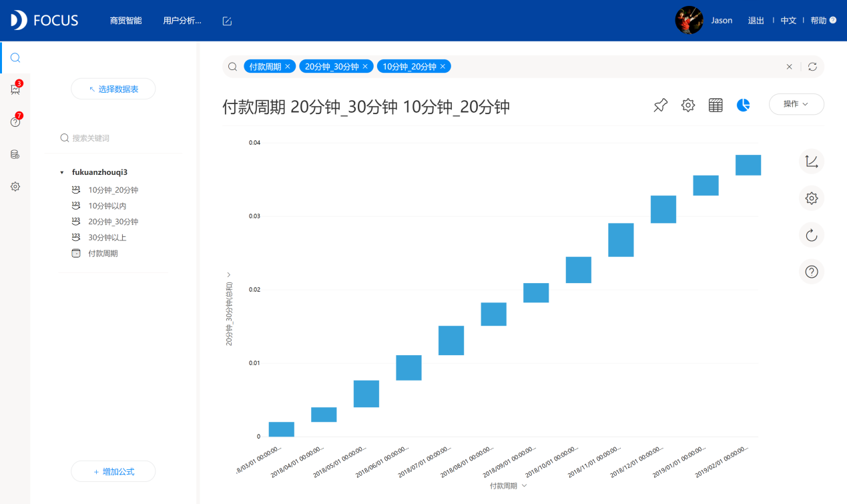Open the pin/save icon above the chart

pyautogui.click(x=659, y=105)
